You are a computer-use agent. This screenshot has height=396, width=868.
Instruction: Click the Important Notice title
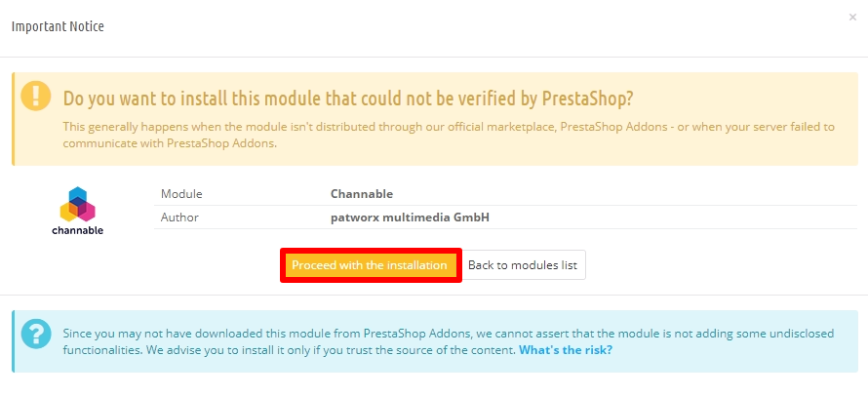point(58,26)
